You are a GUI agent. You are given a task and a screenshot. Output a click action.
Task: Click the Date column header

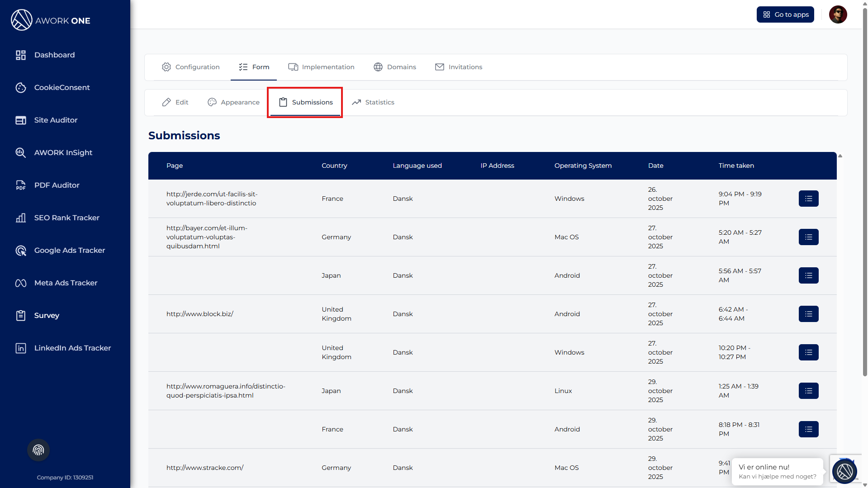pyautogui.click(x=655, y=166)
